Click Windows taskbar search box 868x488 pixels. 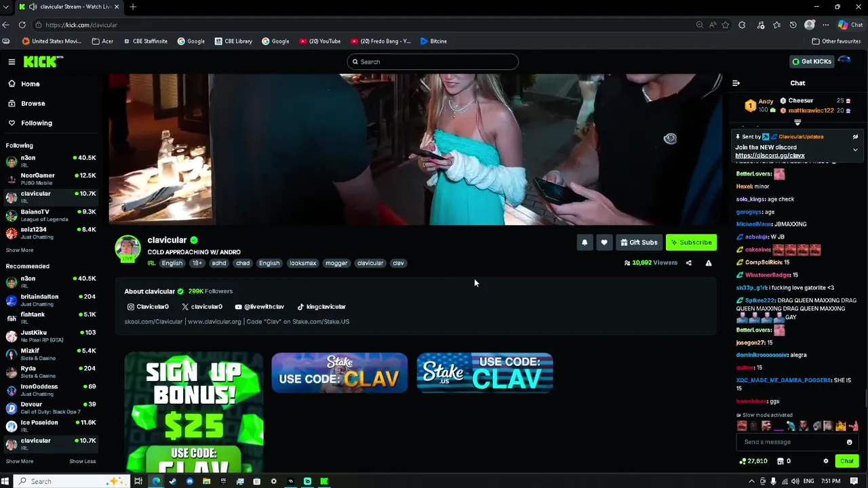tap(71, 481)
